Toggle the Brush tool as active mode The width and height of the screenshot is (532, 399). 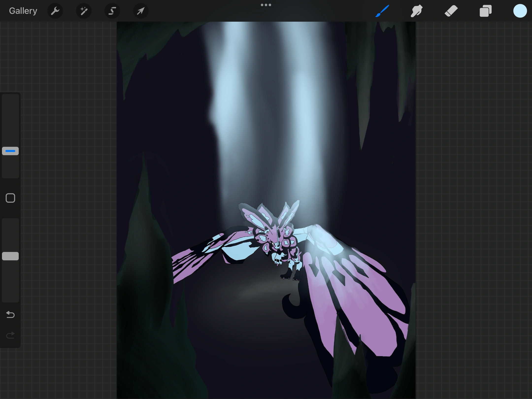coord(382,11)
